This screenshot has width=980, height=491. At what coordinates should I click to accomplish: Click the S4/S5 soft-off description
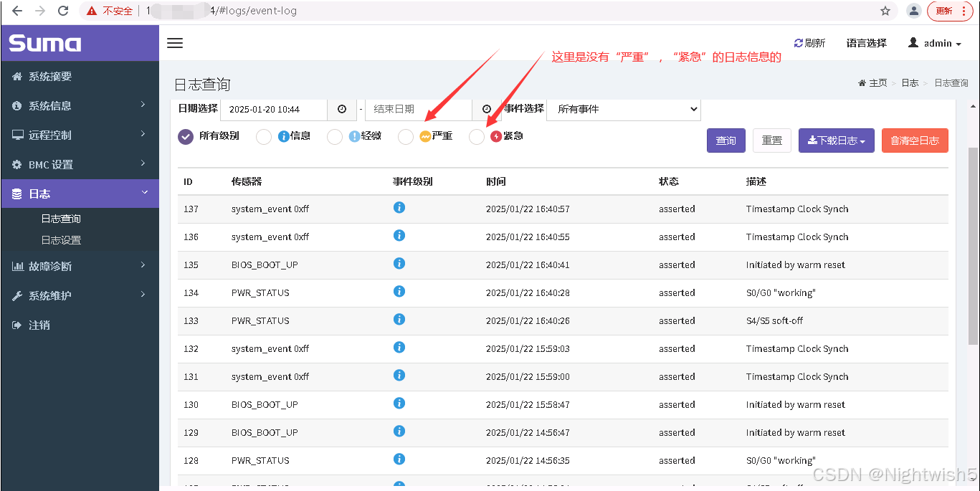(774, 320)
